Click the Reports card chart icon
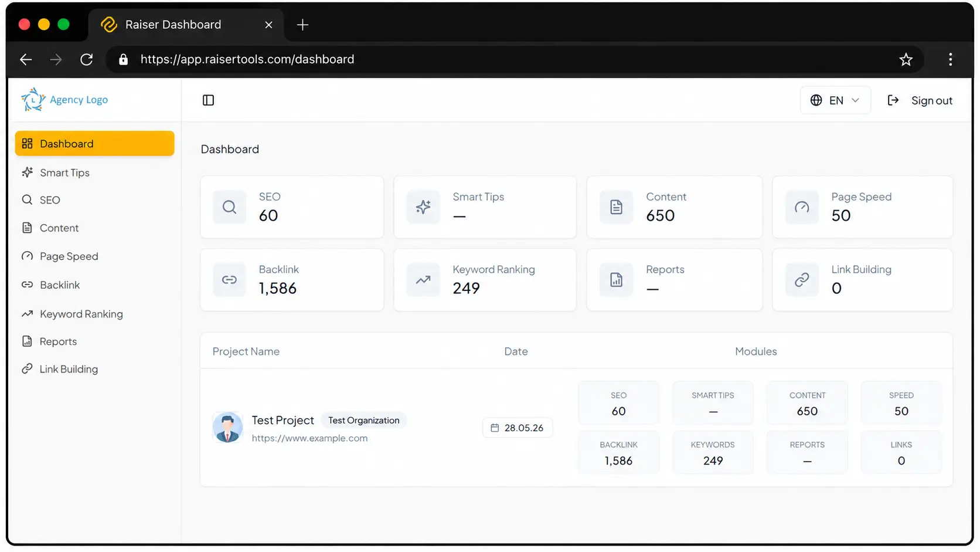The image size is (980, 552). 617,280
